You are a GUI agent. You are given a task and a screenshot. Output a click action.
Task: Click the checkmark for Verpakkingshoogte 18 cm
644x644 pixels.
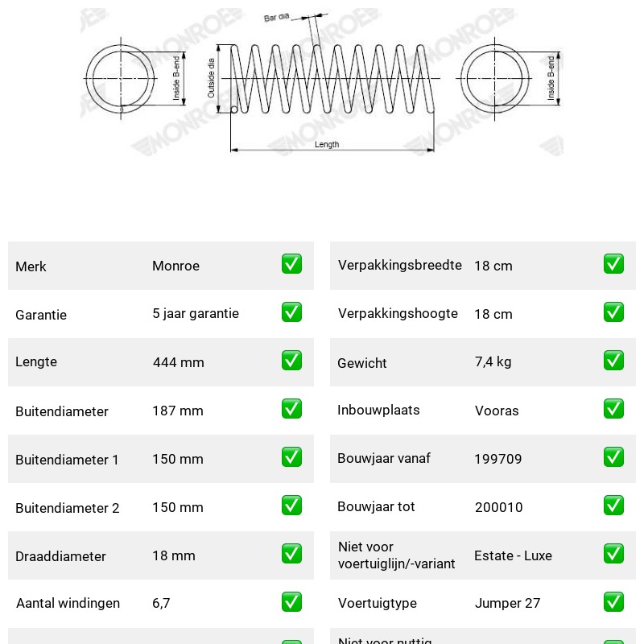[x=613, y=312]
